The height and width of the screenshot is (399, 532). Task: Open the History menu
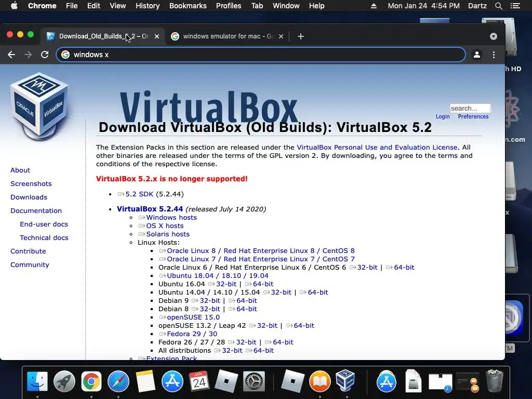[x=148, y=6]
